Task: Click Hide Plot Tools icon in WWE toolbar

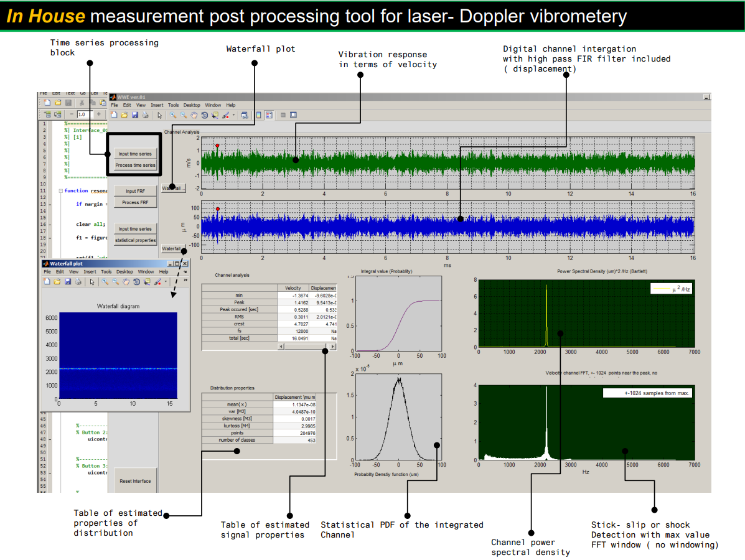Action: pyautogui.click(x=283, y=115)
